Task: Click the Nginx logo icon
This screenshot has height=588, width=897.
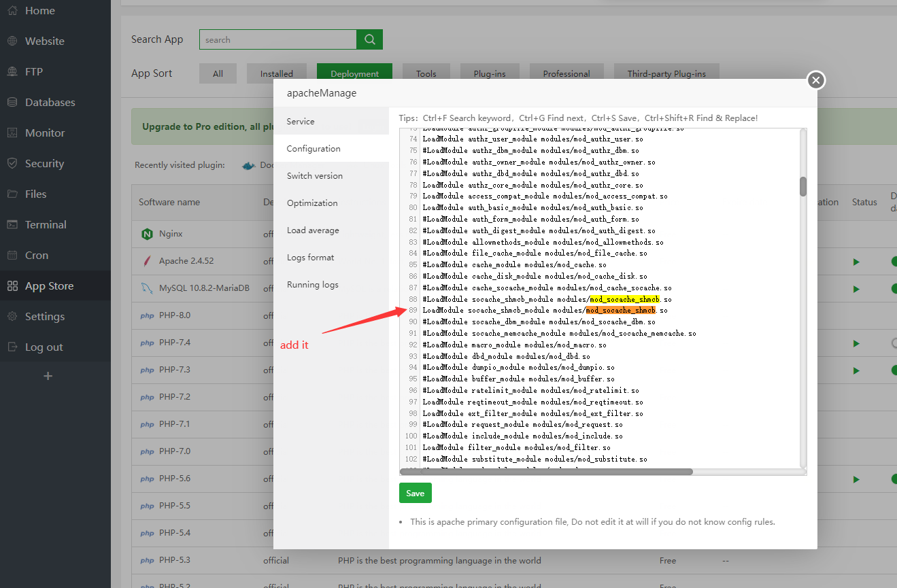Action: click(146, 234)
